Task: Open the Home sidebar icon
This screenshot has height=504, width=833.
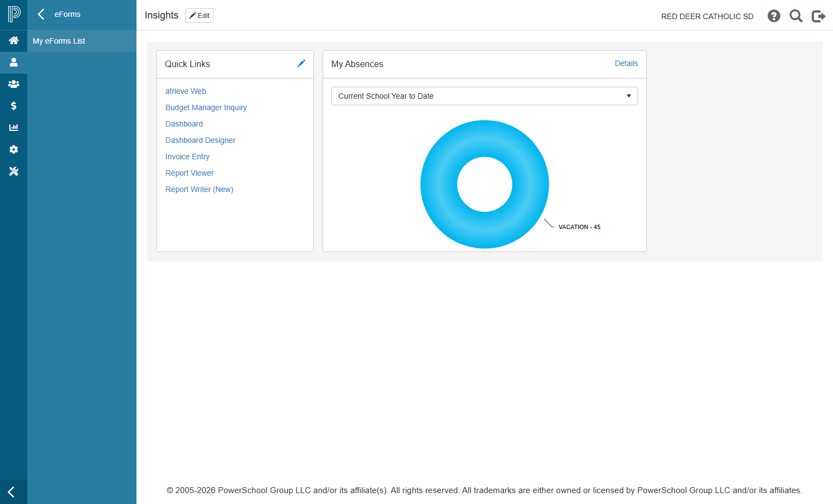Action: [x=14, y=40]
